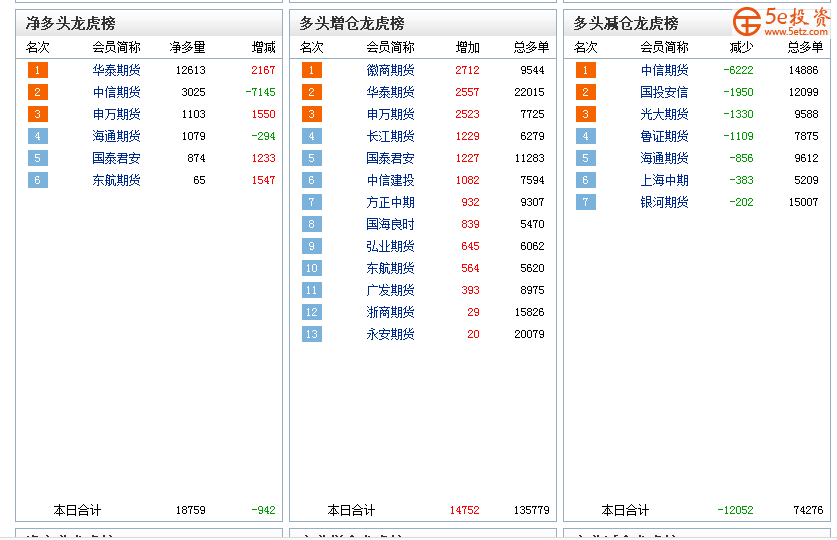Click 名次 header in 多头增仓龙虎榜
Viewport: 837px width, 540px height.
click(312, 47)
